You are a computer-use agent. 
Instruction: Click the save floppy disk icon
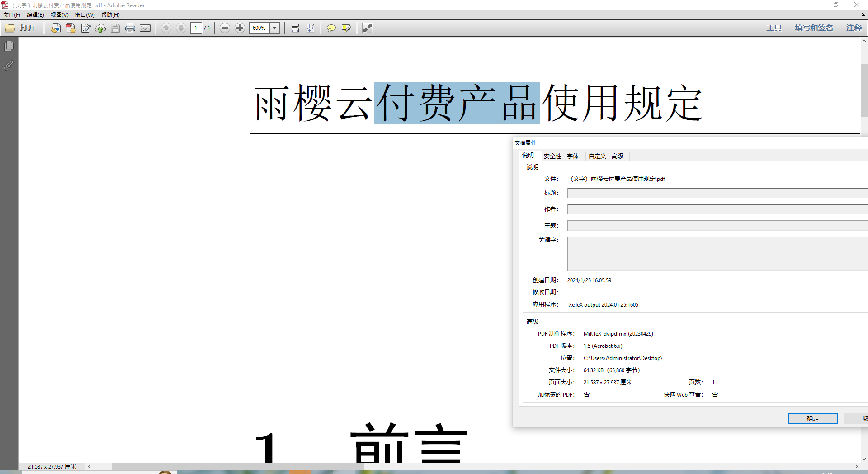[115, 28]
